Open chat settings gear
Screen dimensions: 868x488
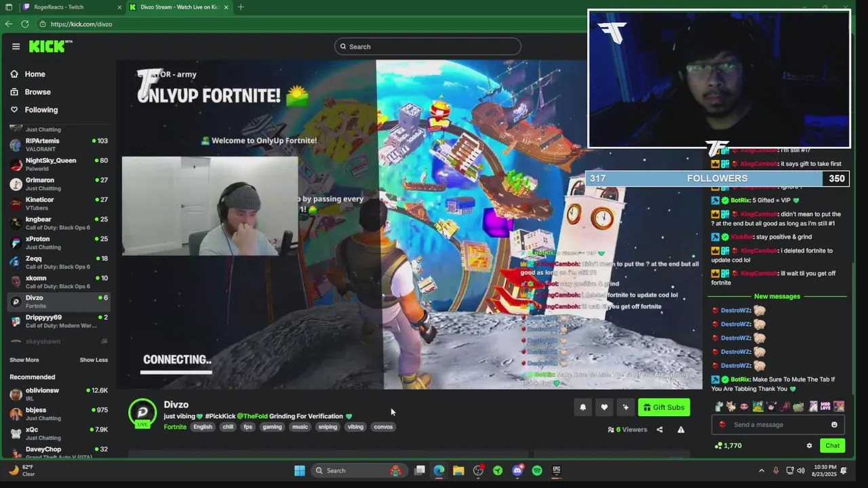tap(809, 446)
